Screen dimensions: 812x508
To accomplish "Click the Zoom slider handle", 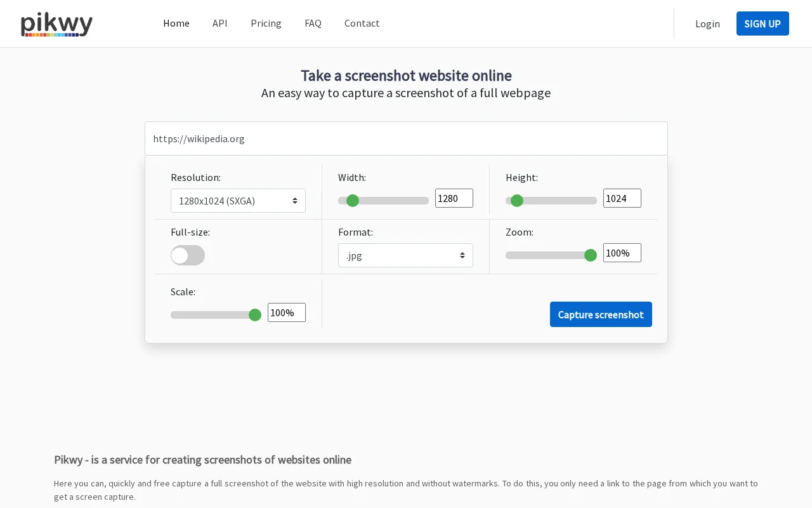I will pyautogui.click(x=591, y=255).
